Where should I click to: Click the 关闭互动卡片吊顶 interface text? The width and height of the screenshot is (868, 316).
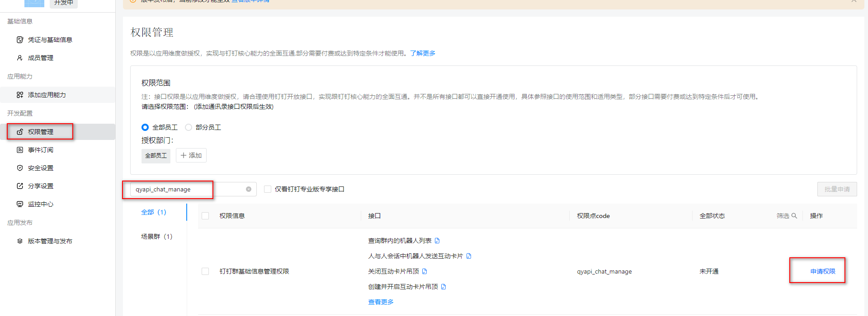coord(394,271)
